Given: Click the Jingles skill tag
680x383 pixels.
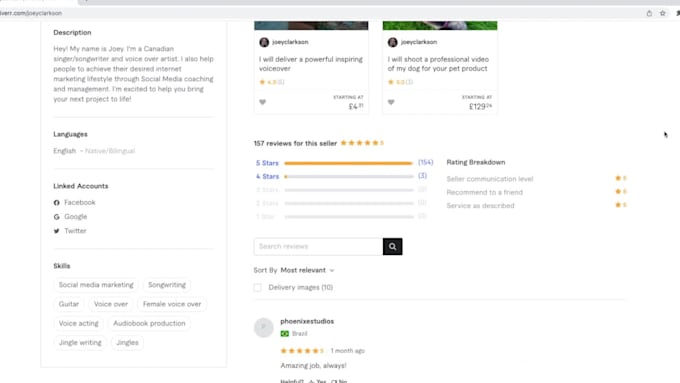Looking at the screenshot, I should coord(128,343).
